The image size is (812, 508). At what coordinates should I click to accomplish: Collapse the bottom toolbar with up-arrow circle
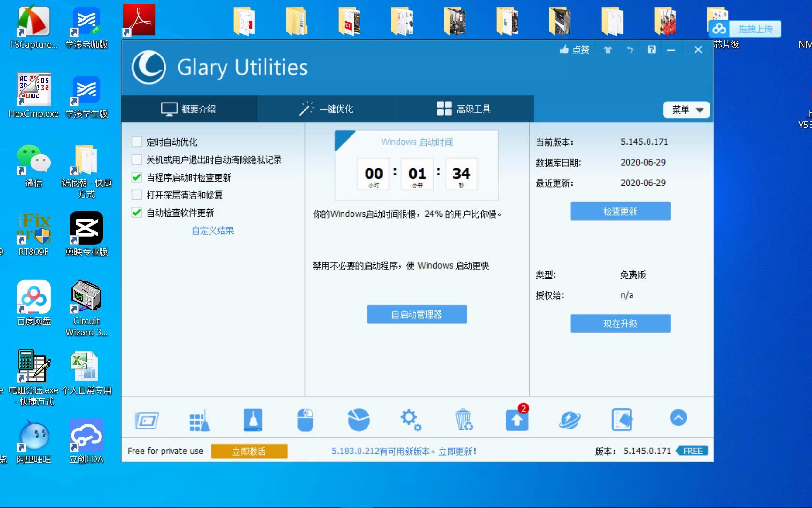tap(678, 418)
